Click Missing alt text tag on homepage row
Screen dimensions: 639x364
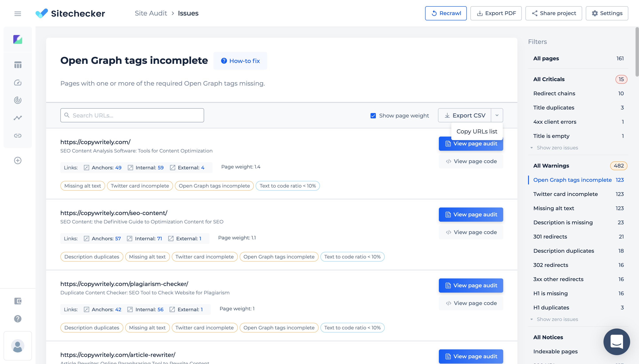tap(83, 186)
